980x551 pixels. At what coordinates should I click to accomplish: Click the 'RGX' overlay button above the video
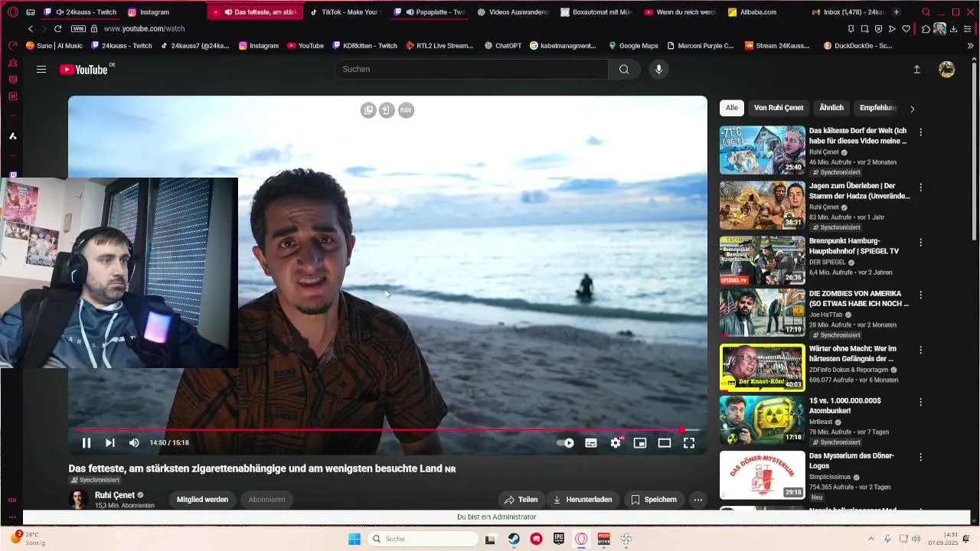[x=406, y=110]
